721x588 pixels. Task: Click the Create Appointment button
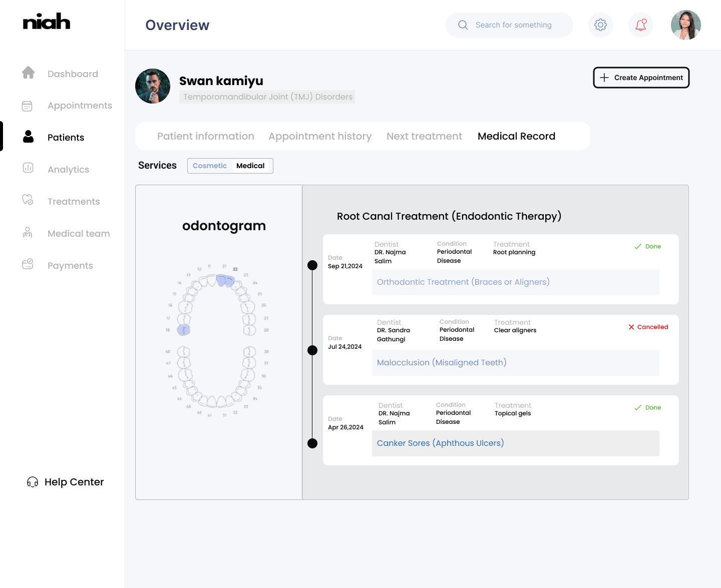[641, 78]
